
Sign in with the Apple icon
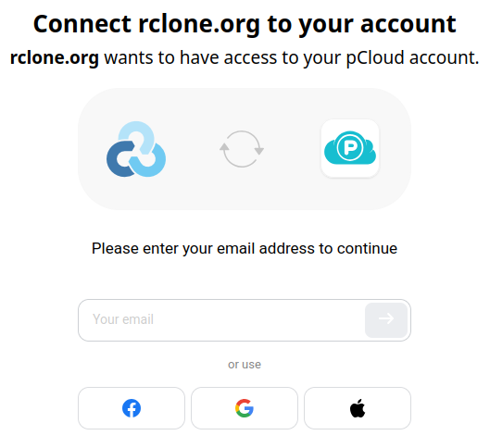358,408
